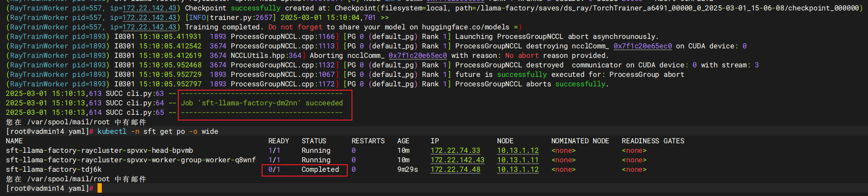The image size is (868, 196).
Task: Select pod name sft-llama-factory-tdj6k
Action: (x=54, y=169)
